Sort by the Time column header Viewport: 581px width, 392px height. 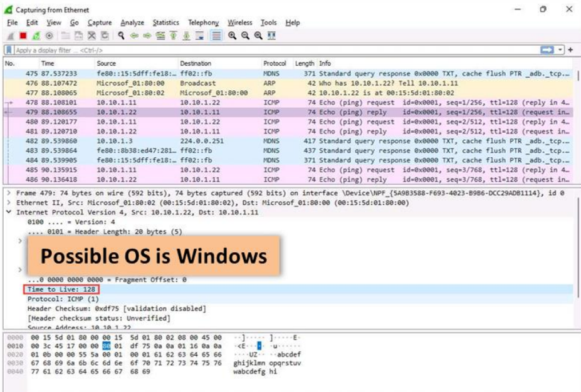pos(67,63)
